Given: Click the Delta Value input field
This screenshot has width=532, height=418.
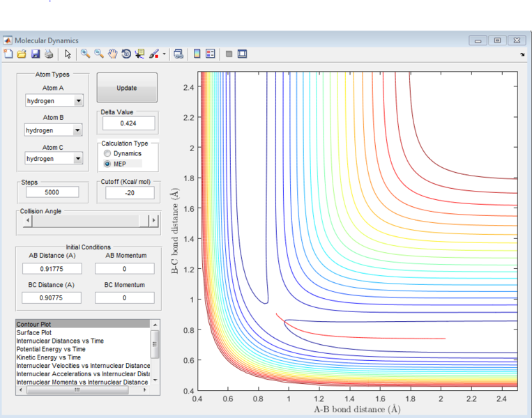Looking at the screenshot, I should tap(128, 123).
